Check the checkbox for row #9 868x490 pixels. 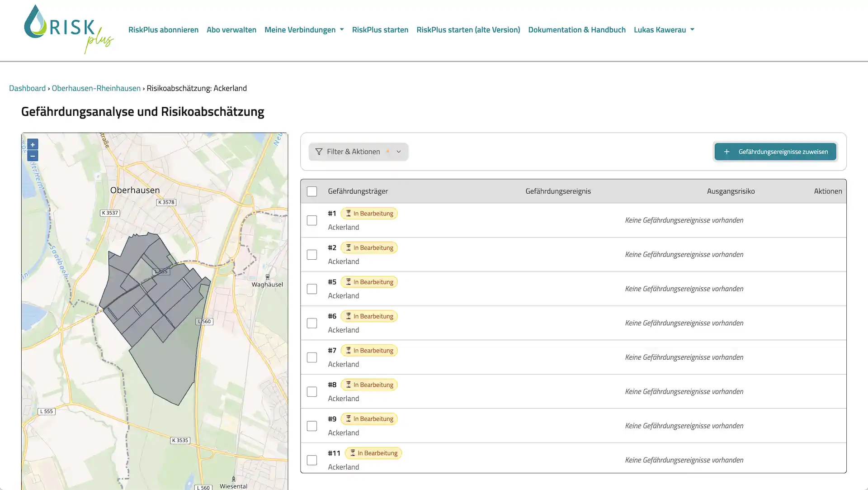(312, 426)
